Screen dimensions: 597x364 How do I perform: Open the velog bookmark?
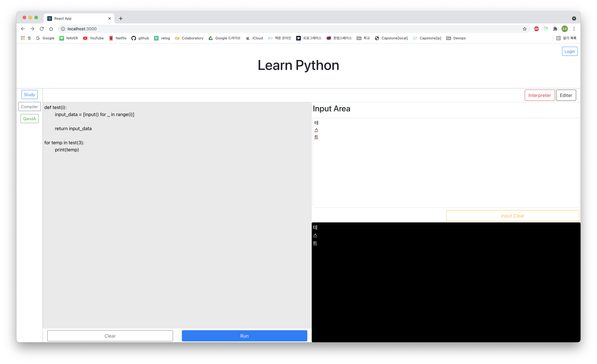(x=162, y=38)
